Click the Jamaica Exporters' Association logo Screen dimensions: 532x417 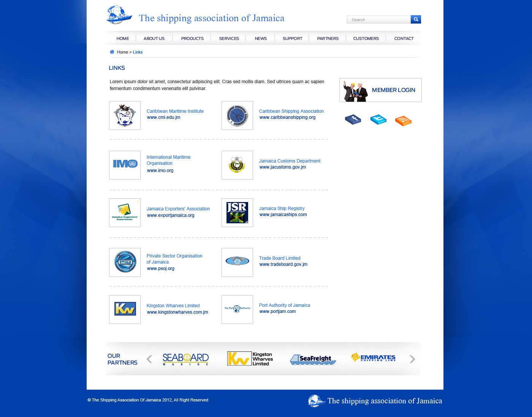tap(125, 213)
